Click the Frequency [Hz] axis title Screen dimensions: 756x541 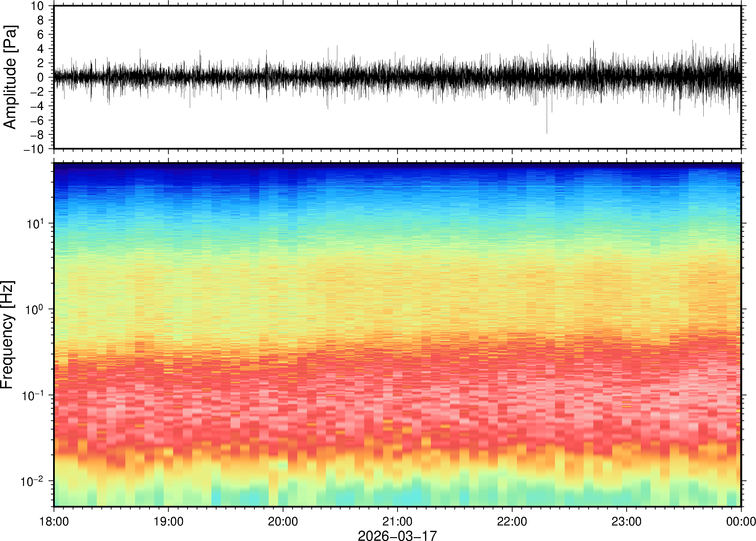coord(7,334)
